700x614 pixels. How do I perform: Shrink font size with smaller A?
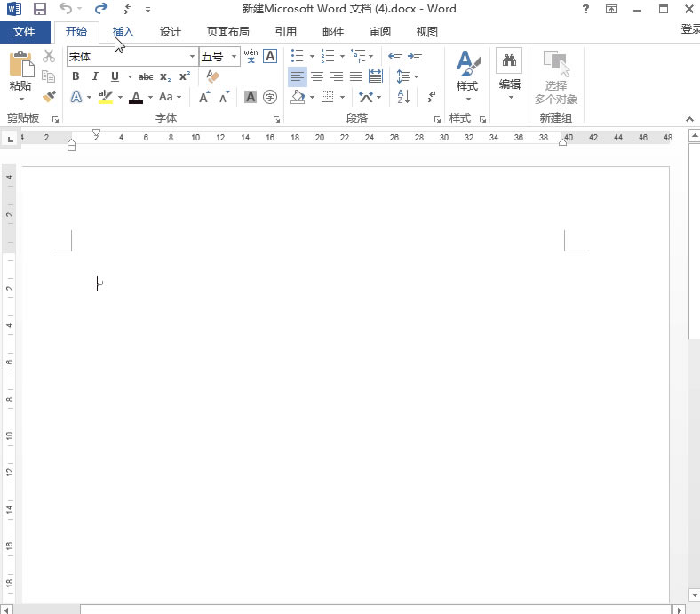pyautogui.click(x=224, y=97)
